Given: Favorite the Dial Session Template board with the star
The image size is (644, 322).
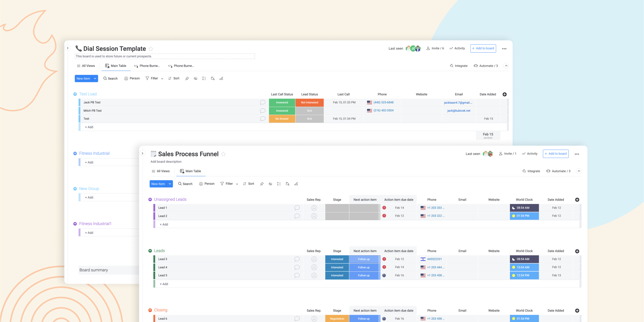Looking at the screenshot, I should point(151,49).
